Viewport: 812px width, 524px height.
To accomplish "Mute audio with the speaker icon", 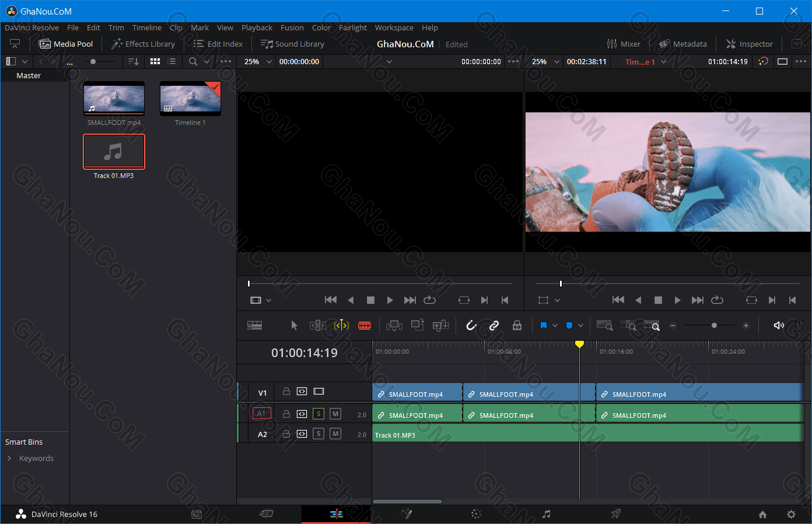I will tap(778, 326).
